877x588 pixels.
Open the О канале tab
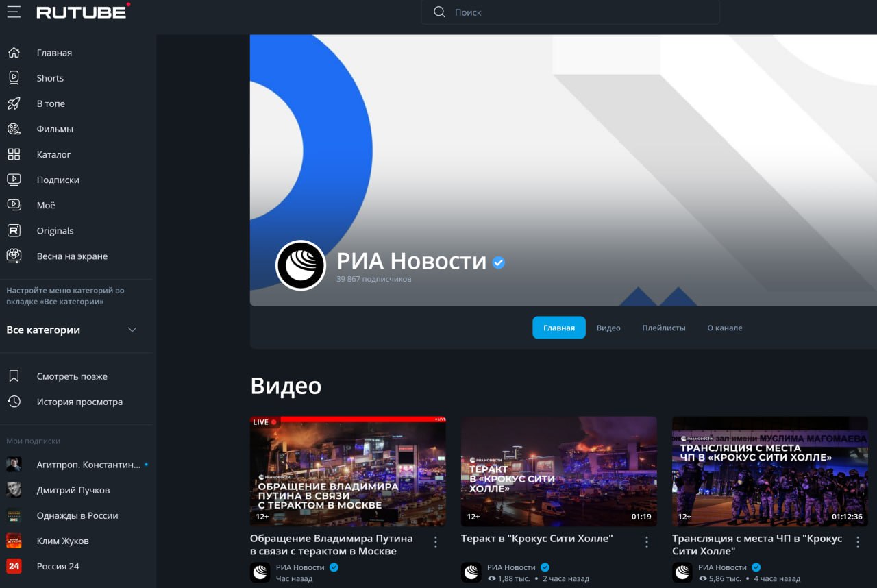tap(724, 328)
